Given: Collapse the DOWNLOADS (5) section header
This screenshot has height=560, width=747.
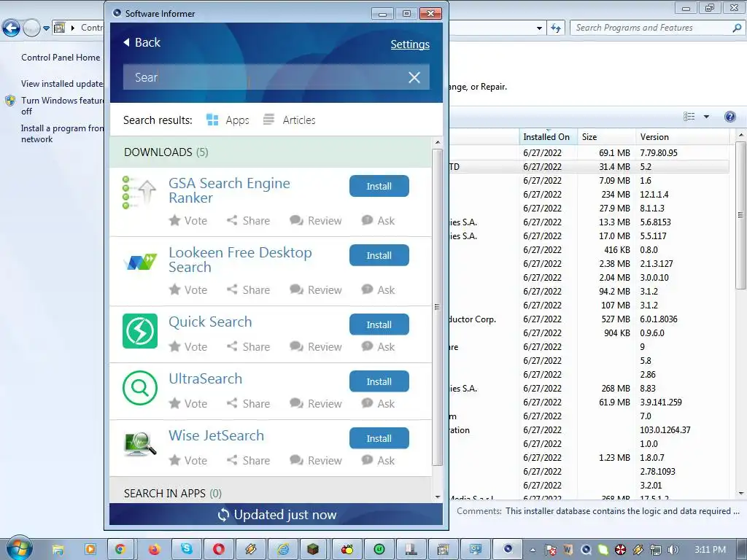Looking at the screenshot, I should pyautogui.click(x=271, y=152).
